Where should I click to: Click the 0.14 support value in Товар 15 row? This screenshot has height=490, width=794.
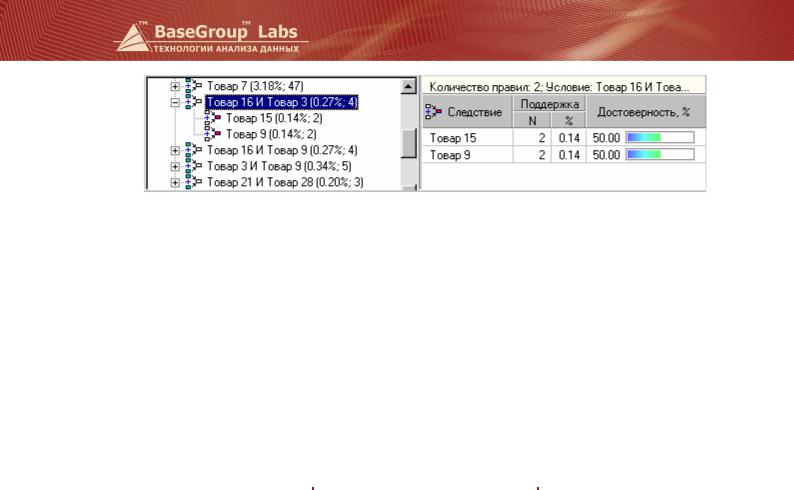click(x=569, y=138)
